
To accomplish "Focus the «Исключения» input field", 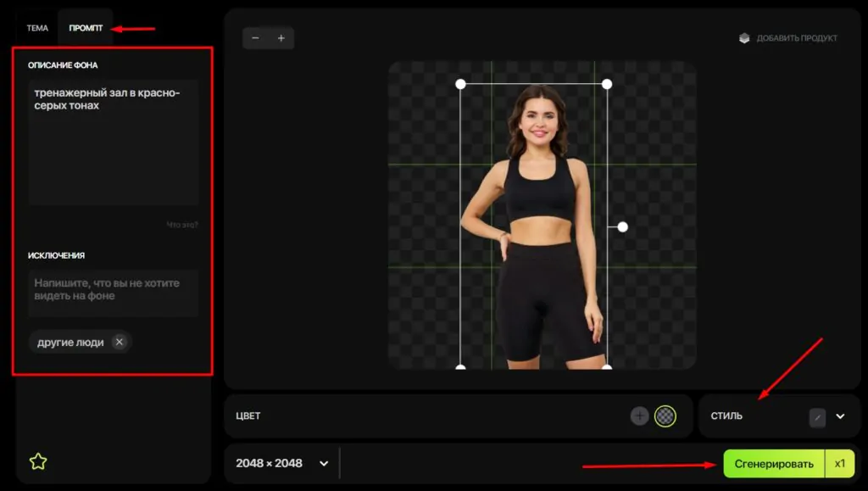I will pyautogui.click(x=114, y=290).
